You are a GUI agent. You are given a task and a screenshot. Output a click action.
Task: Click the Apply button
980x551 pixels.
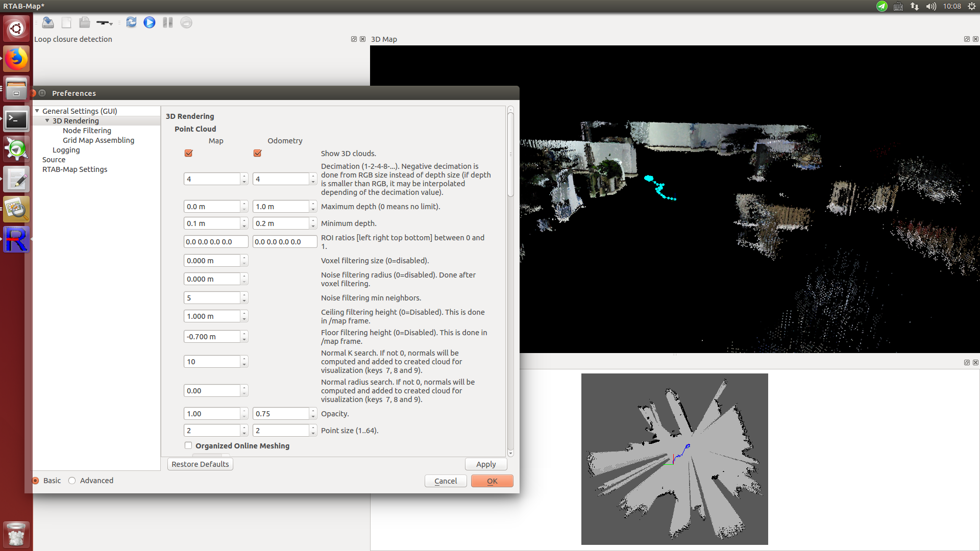pyautogui.click(x=485, y=464)
